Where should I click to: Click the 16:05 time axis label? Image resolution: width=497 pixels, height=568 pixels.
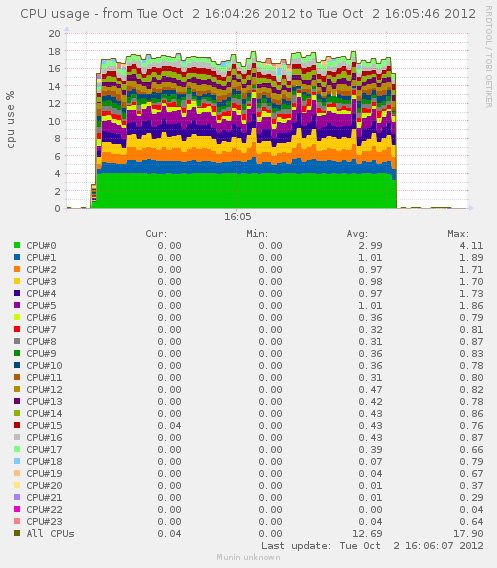(238, 217)
